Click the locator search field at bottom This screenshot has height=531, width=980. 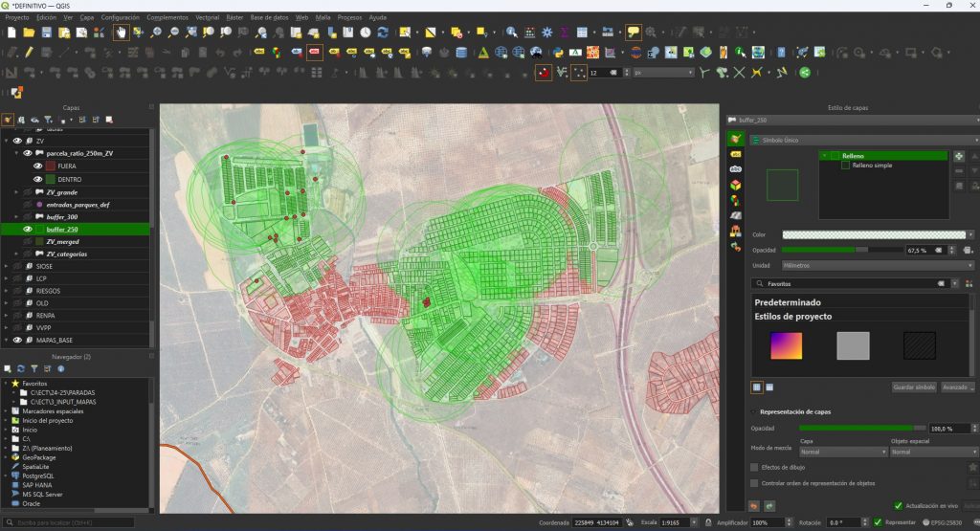[67, 523]
